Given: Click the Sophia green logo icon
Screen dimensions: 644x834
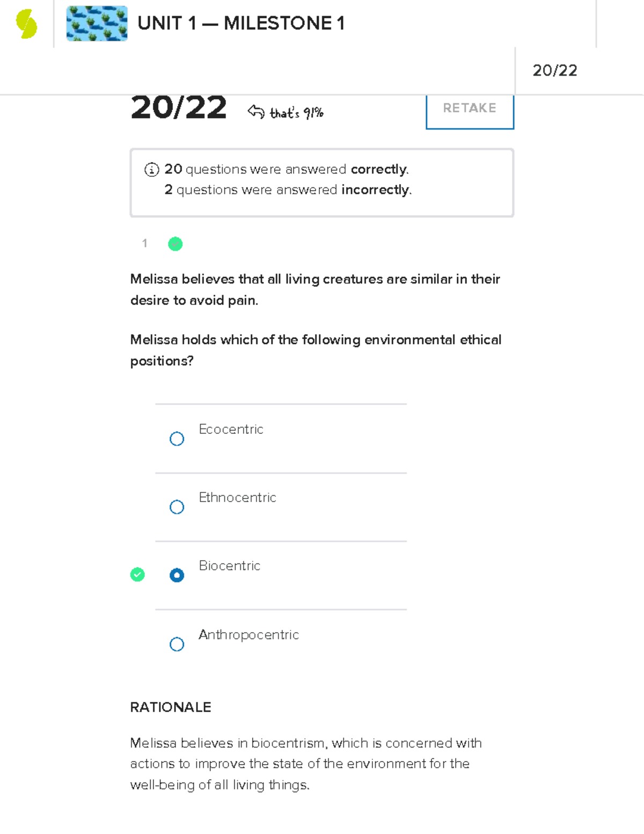Looking at the screenshot, I should tap(26, 24).
